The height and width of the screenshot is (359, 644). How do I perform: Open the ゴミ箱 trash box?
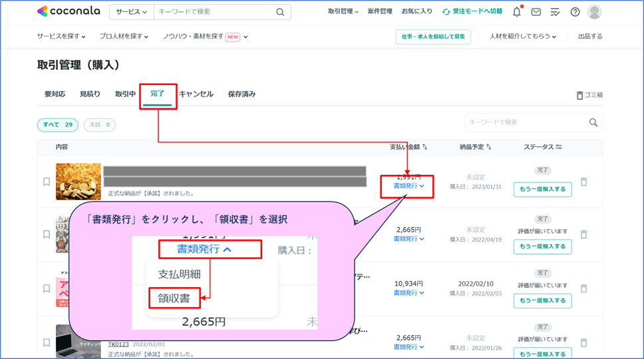pyautogui.click(x=589, y=95)
